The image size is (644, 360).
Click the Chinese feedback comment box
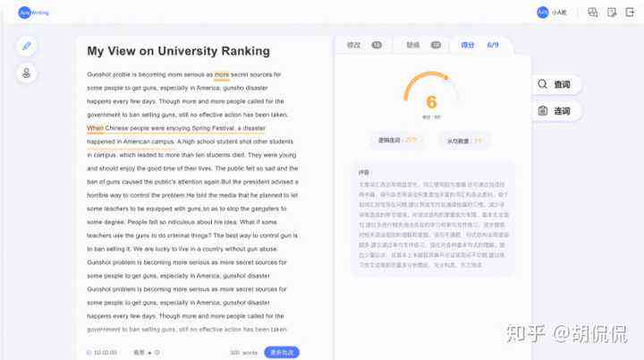tap(433, 219)
